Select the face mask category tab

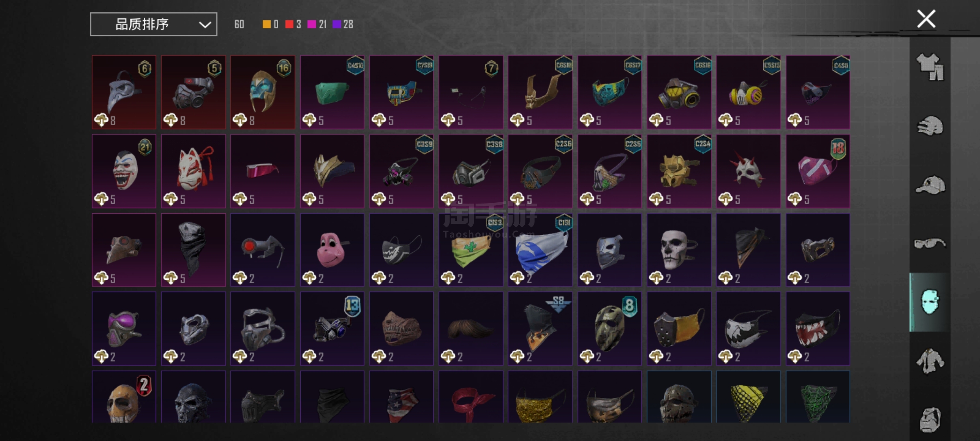click(x=930, y=302)
